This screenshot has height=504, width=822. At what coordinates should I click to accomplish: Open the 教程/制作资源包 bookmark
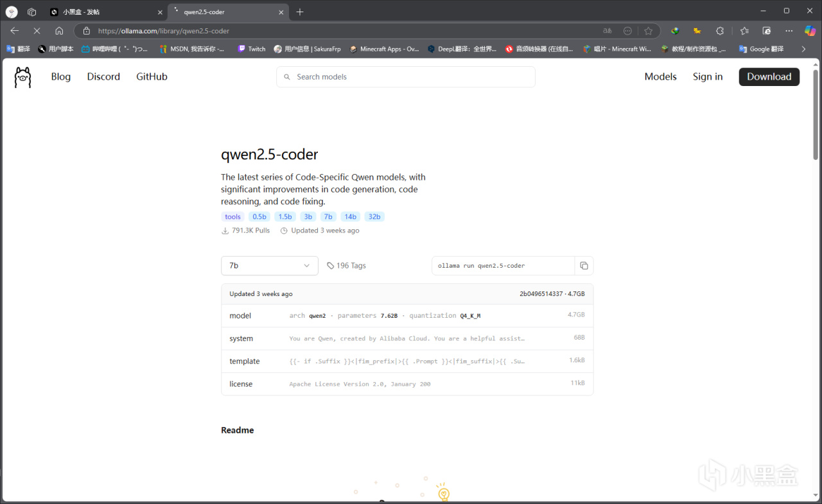694,49
